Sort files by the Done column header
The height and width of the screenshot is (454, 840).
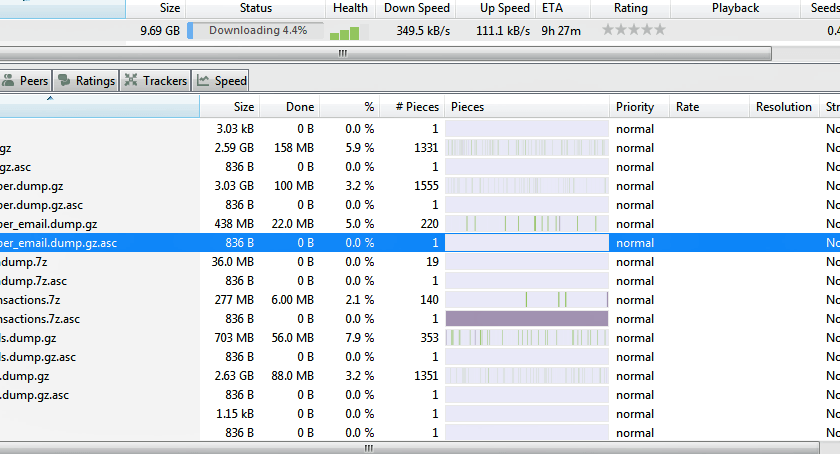pyautogui.click(x=299, y=107)
